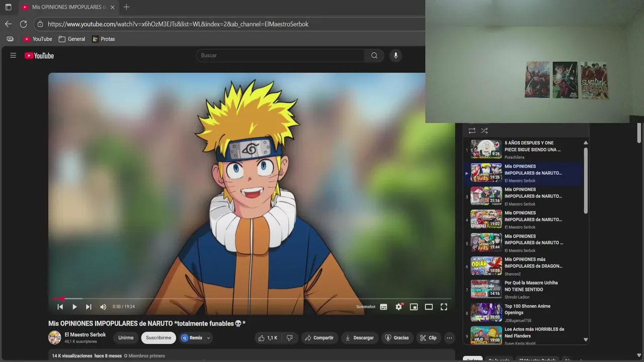Open more actions three-dot menu

(449, 338)
